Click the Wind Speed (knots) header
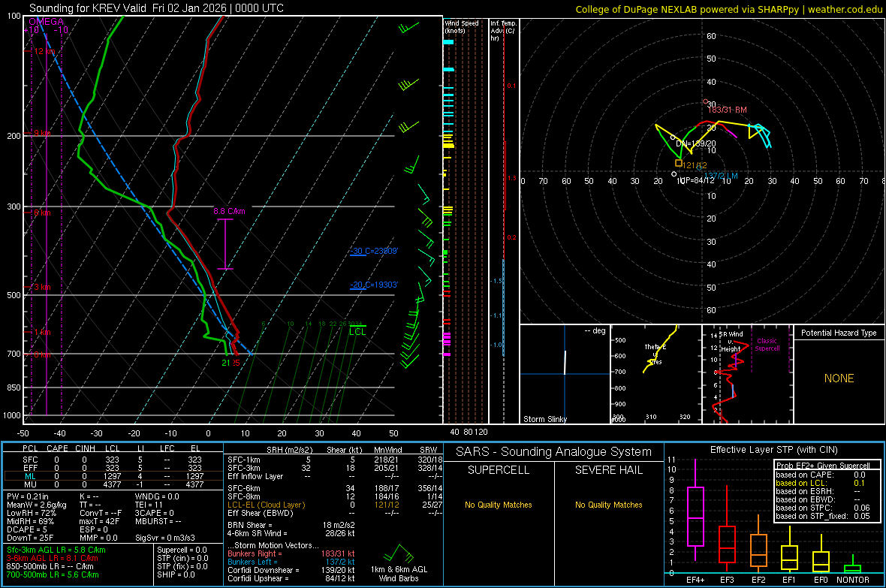This screenshot has height=588, width=886. click(x=462, y=26)
